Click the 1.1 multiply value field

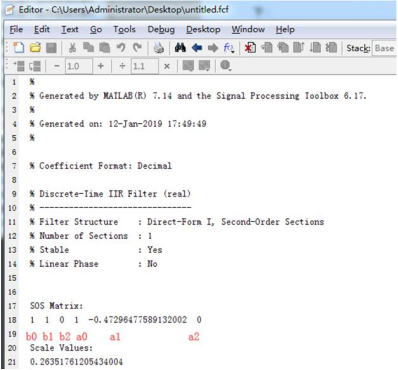(x=144, y=66)
